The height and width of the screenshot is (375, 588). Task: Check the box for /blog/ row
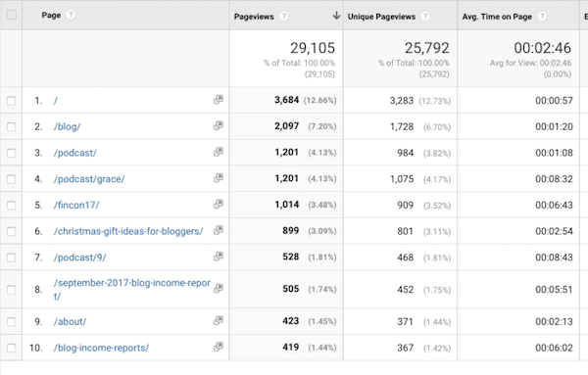point(11,127)
